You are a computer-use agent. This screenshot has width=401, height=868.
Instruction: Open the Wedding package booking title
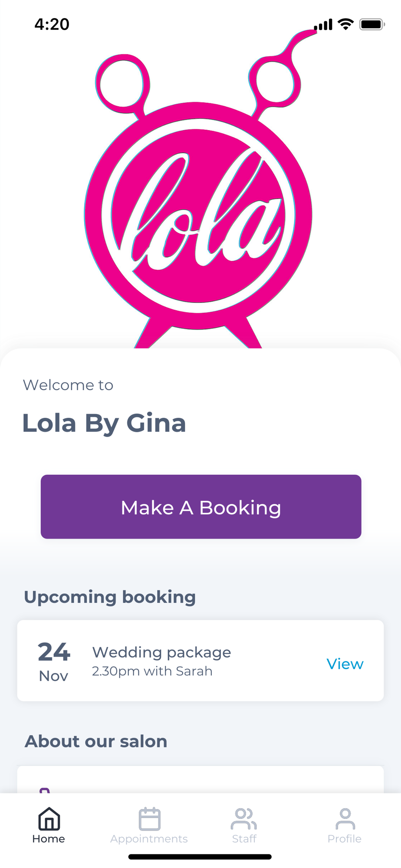[x=161, y=652]
